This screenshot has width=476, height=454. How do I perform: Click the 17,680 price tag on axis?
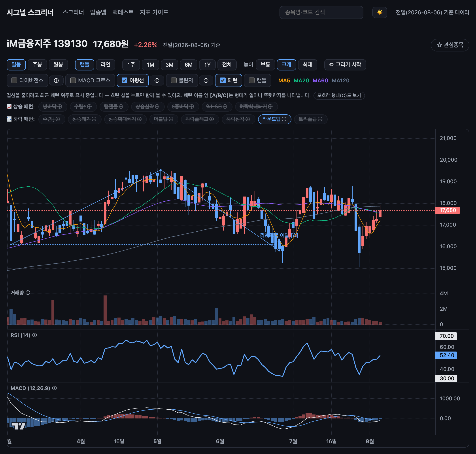(448, 210)
